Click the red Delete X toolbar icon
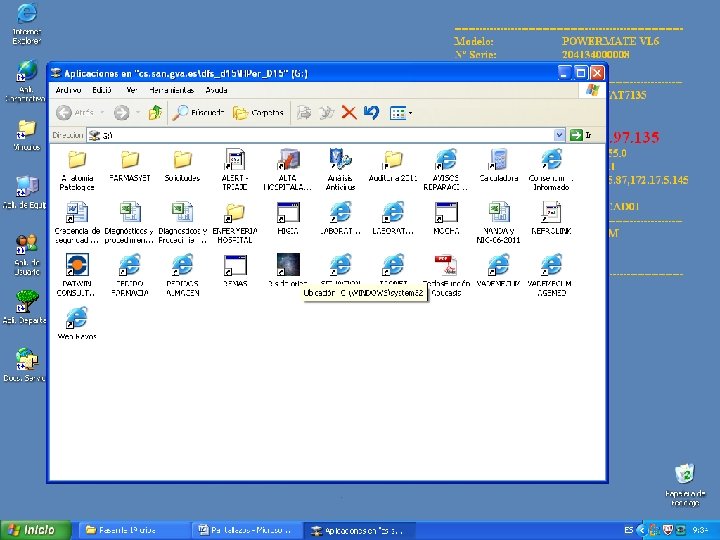 coord(349,112)
